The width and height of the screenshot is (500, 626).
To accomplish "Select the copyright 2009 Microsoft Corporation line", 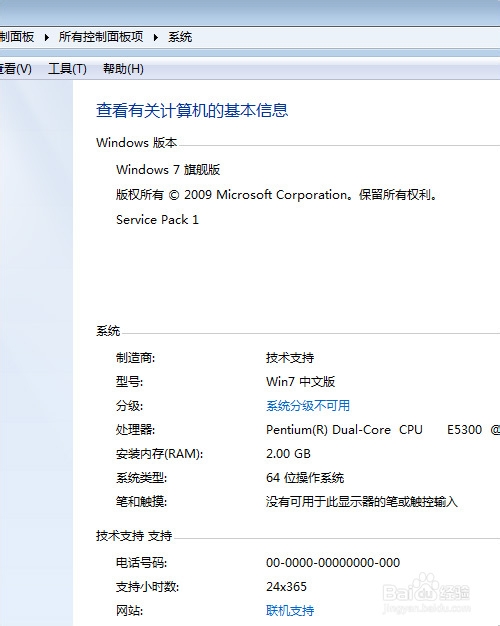I will [276, 194].
